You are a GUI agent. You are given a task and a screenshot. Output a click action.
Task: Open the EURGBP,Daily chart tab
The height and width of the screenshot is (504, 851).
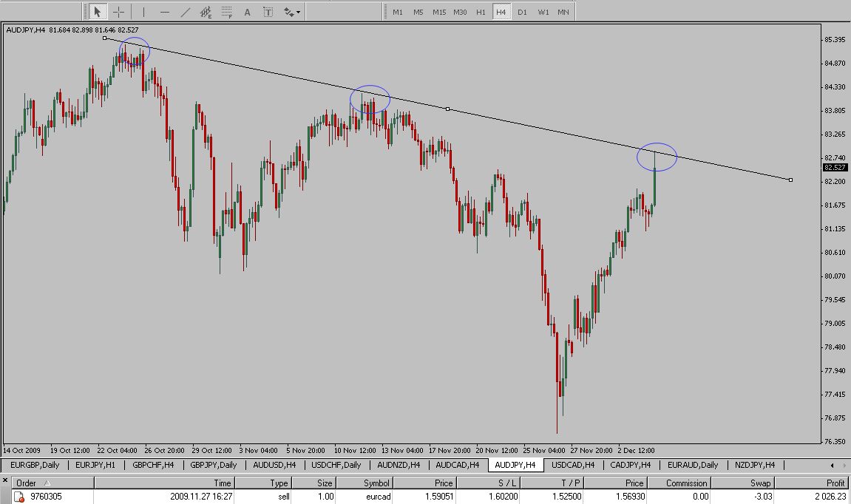[35, 465]
